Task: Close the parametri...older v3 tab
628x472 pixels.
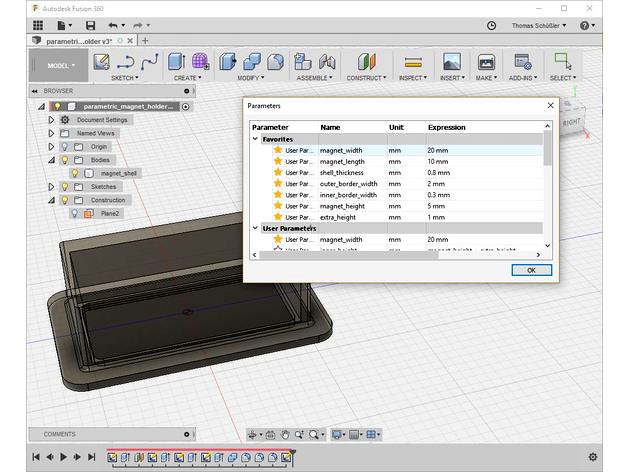Action: [130, 41]
